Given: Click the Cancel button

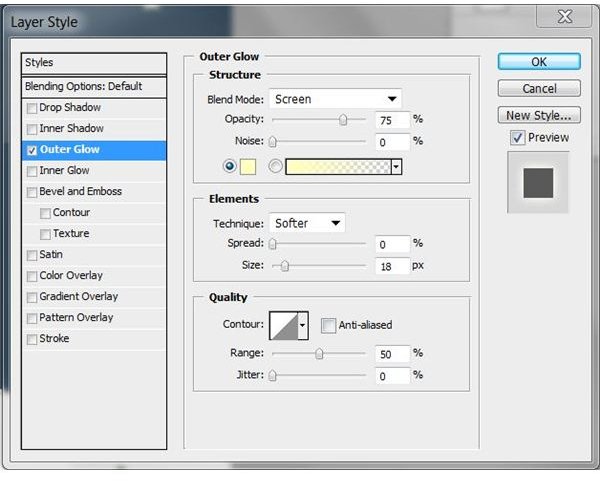Looking at the screenshot, I should (x=539, y=88).
